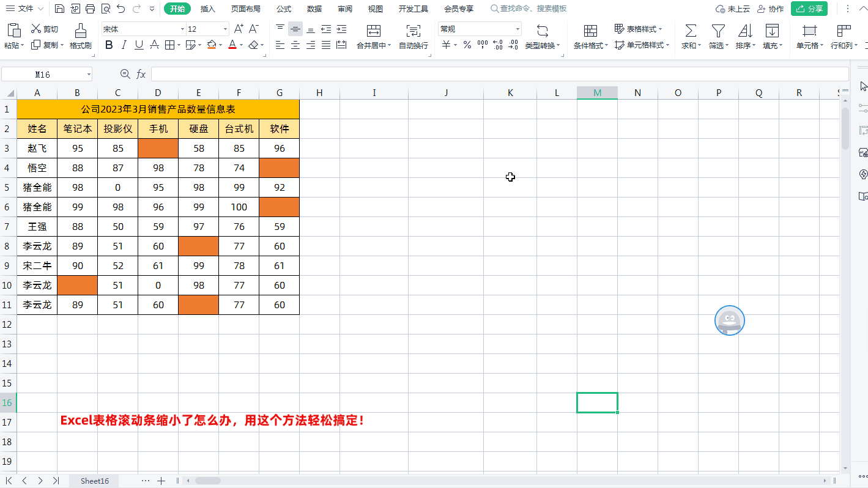Click the horizontal scrollbar thumb

pos(208,481)
